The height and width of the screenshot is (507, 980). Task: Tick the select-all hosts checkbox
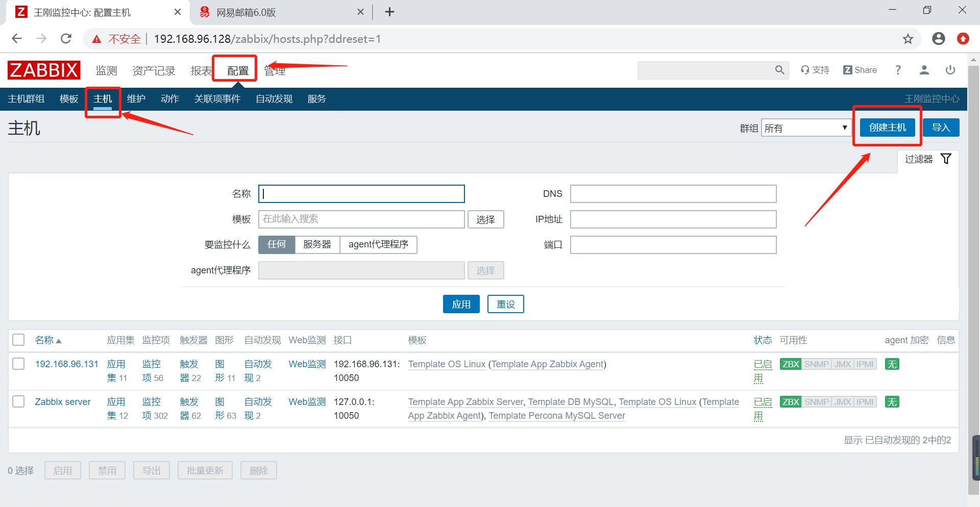[18, 340]
